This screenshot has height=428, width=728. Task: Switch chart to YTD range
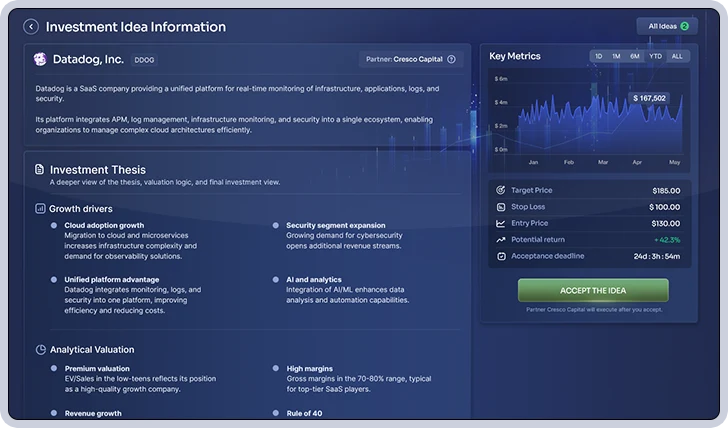click(x=656, y=56)
